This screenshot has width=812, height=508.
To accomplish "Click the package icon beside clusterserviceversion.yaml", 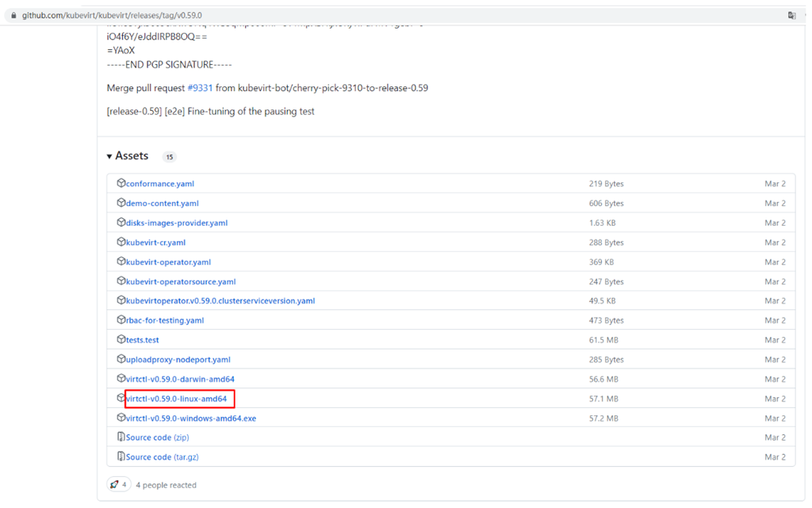I will 121,300.
